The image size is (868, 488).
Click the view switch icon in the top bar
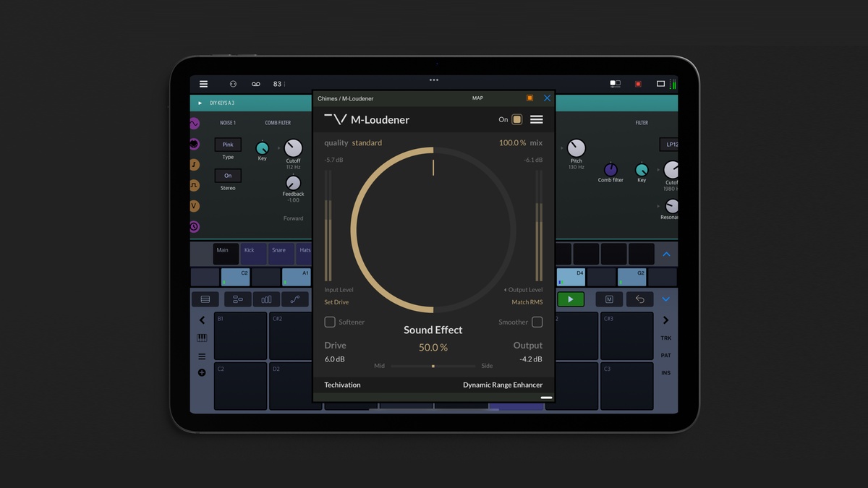[615, 84]
